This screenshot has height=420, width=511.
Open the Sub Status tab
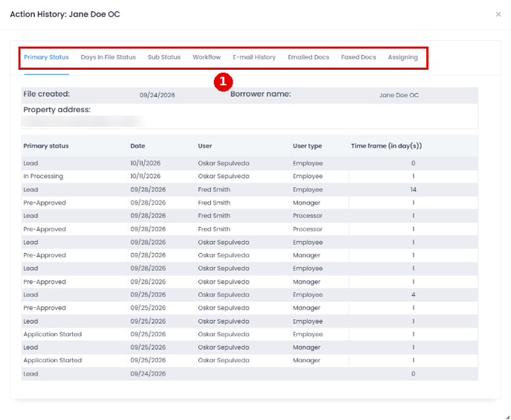tap(164, 57)
